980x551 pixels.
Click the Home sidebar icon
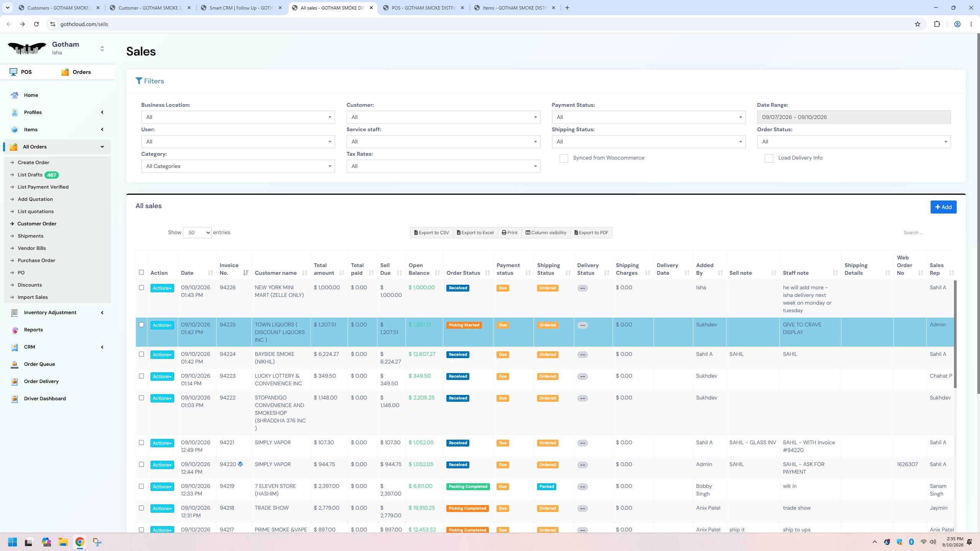tap(15, 95)
